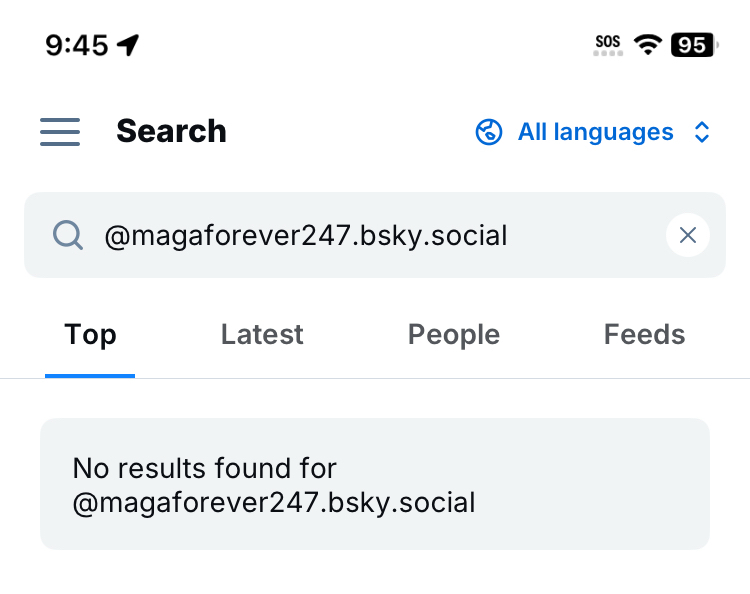The height and width of the screenshot is (594, 750).
Task: Tap the 9:45 clock in status bar
Action: pyautogui.click(x=76, y=45)
